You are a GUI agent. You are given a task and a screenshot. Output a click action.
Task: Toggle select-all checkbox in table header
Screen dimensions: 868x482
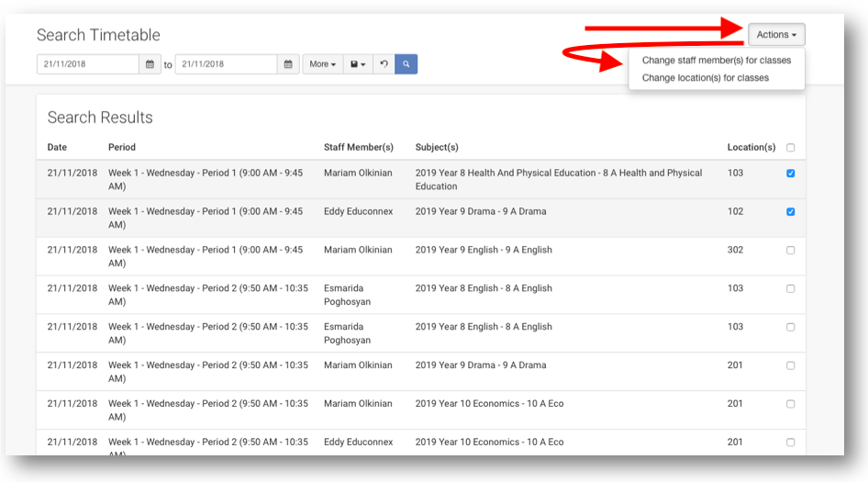point(791,148)
